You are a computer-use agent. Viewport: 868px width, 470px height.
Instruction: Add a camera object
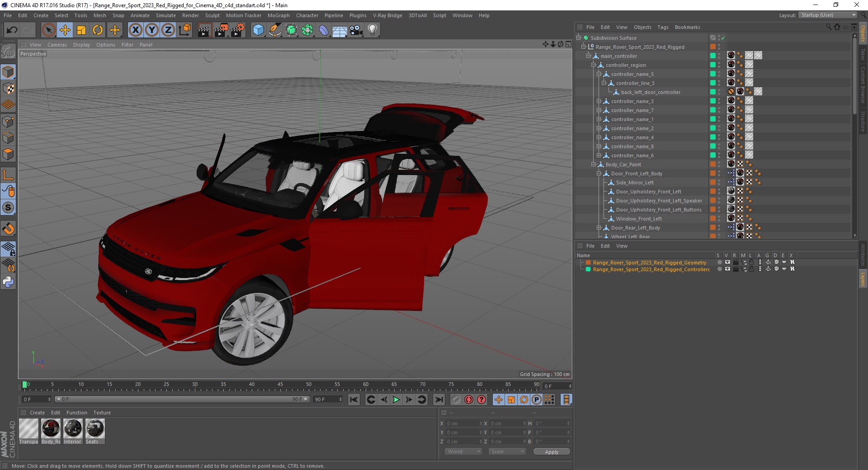point(356,30)
